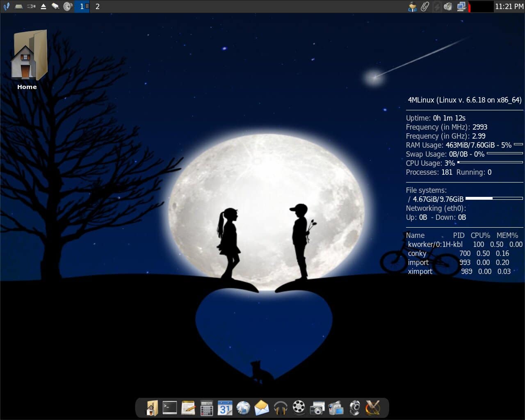Open the file manager icon in dock
This screenshot has height=420, width=525.
(151, 408)
